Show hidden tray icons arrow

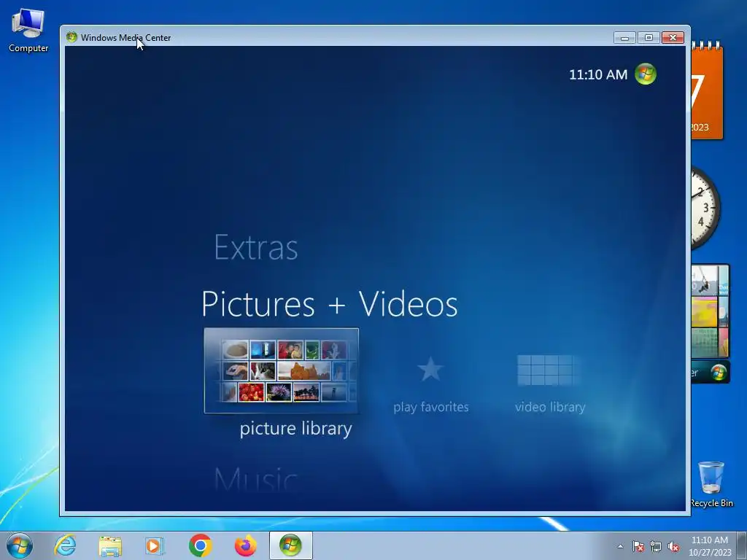(620, 547)
